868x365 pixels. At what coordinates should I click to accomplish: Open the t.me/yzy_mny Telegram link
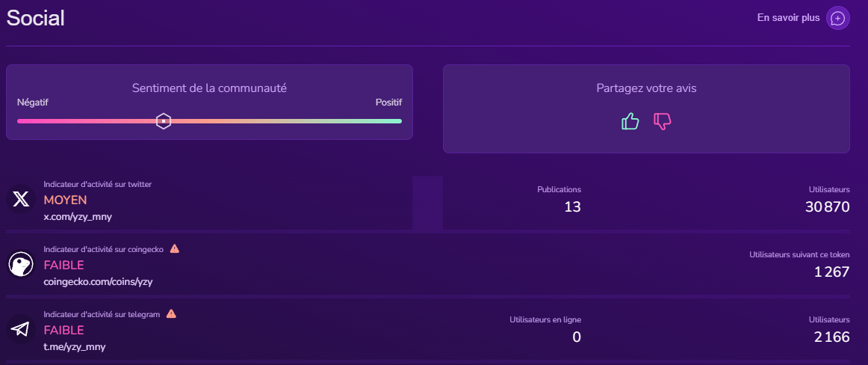tap(75, 347)
